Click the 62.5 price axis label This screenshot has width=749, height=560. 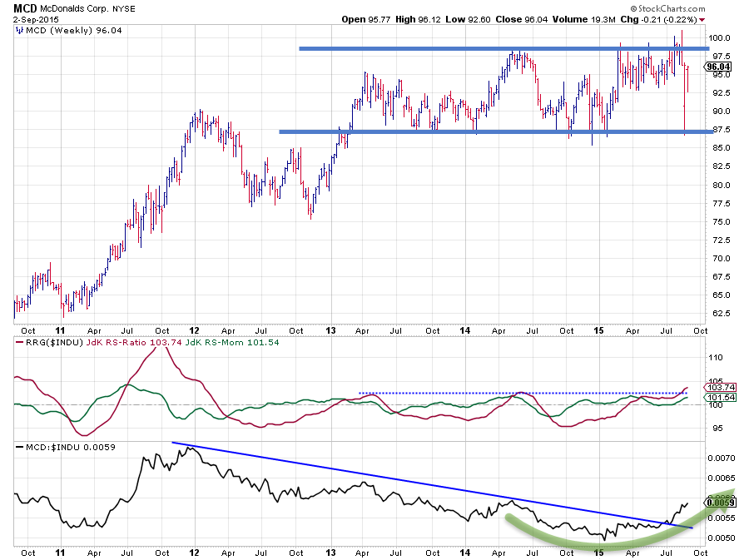tap(721, 314)
